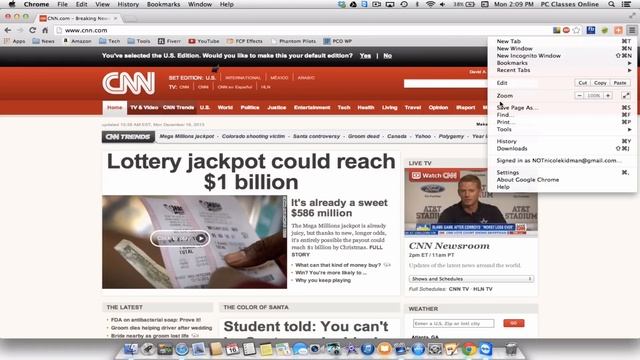This screenshot has height=360, width=640.
Task: Open the Notes app from the dock
Action: pos(266,349)
